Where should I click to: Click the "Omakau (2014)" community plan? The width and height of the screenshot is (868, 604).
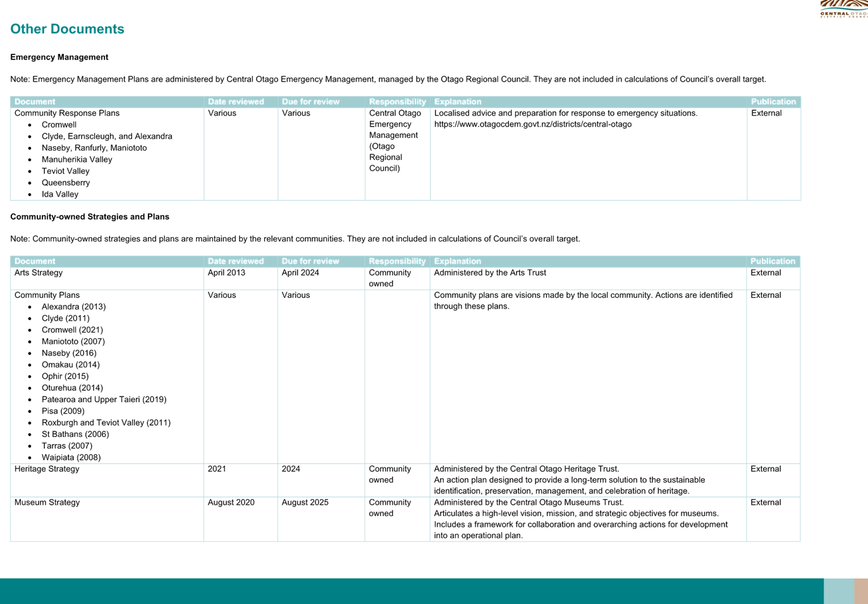point(71,364)
